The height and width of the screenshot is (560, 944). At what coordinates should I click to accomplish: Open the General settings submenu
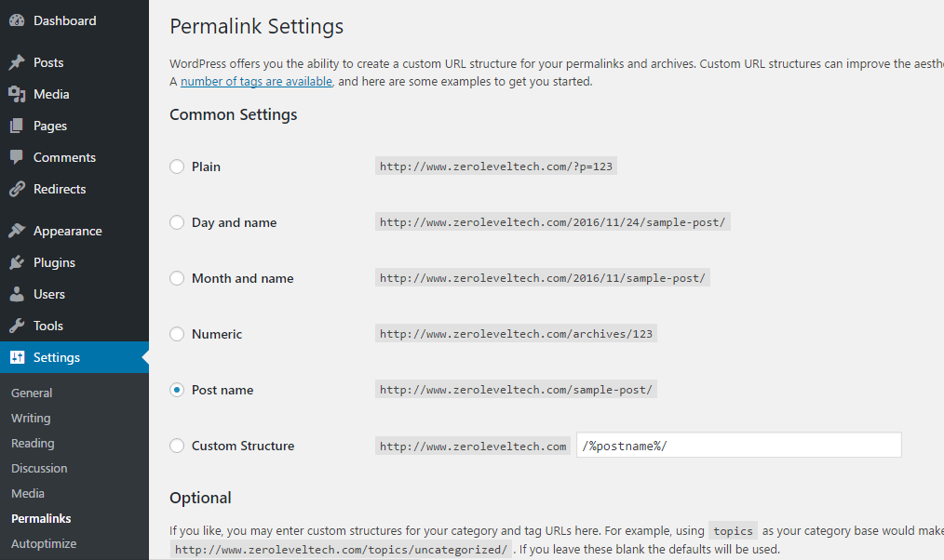(x=32, y=393)
